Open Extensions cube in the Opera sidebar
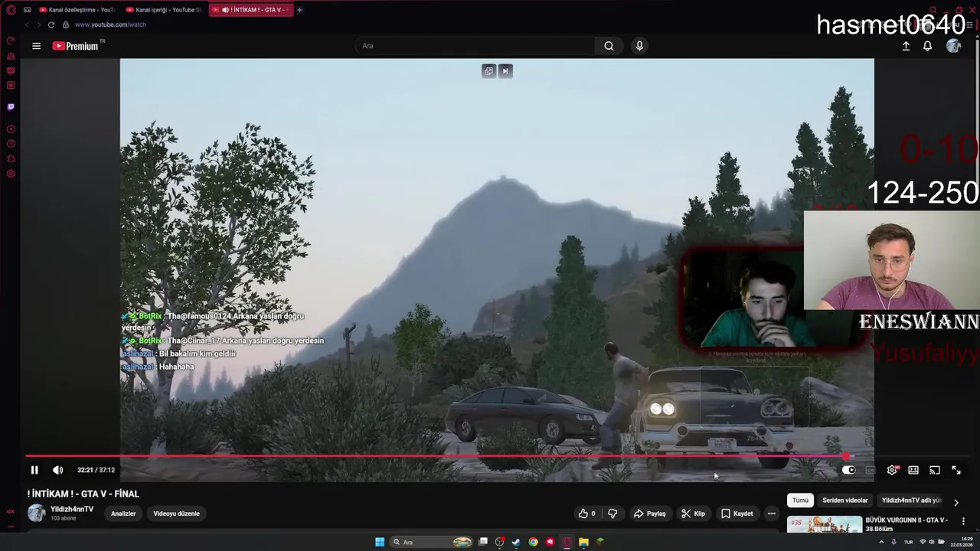980x551 pixels. click(x=11, y=158)
